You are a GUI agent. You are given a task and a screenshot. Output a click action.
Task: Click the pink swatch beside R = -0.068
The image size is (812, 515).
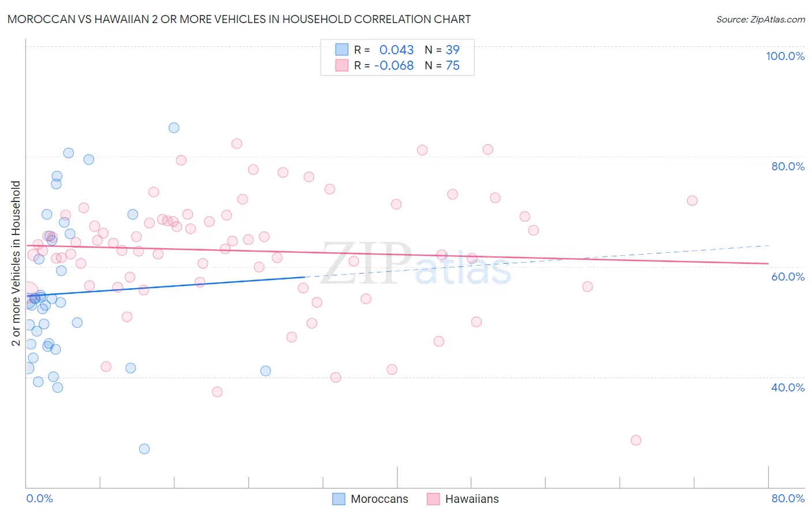pos(342,65)
